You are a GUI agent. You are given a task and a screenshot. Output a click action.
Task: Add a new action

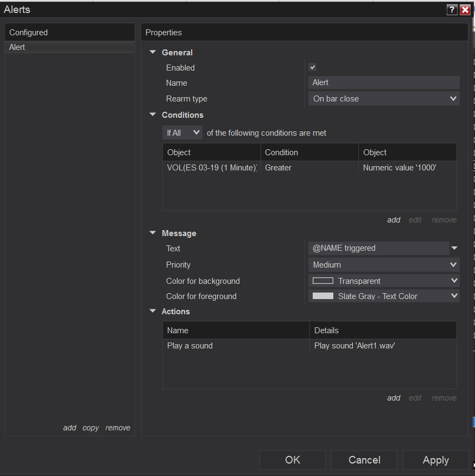[394, 398]
